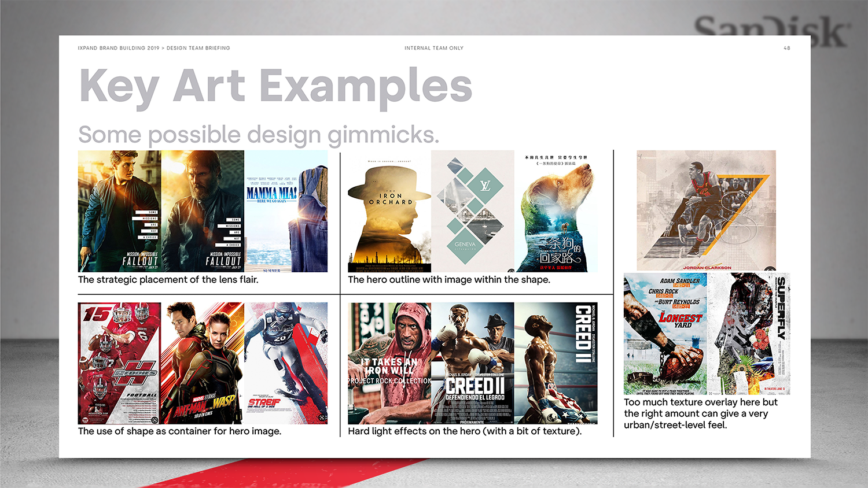Open the Jordan Clarkson basketball artwork
This screenshot has height=488, width=868.
(706, 210)
